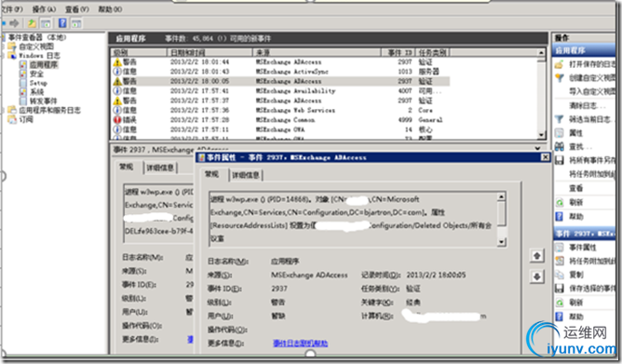Toggle the show/hide console tree toolbar icon
The height and width of the screenshot is (364, 622).
(x=46, y=23)
